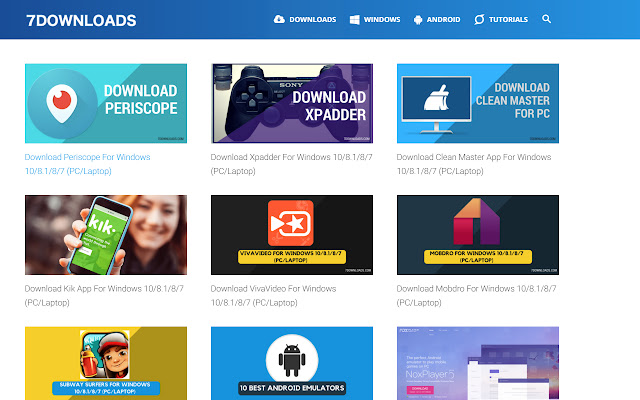Open the ANDROID menu item
The width and height of the screenshot is (640, 400).
click(x=443, y=20)
